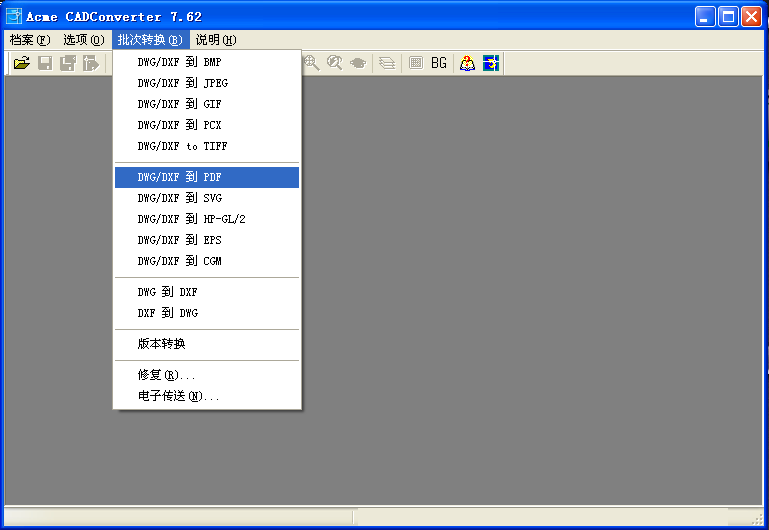Choose DWG/DXF 到 SVG
The image size is (769, 530).
click(x=207, y=198)
